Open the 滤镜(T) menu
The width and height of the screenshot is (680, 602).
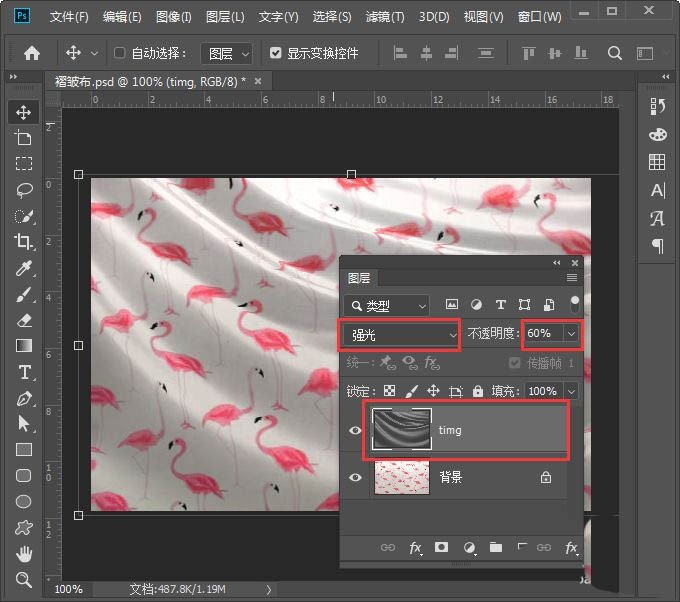385,17
